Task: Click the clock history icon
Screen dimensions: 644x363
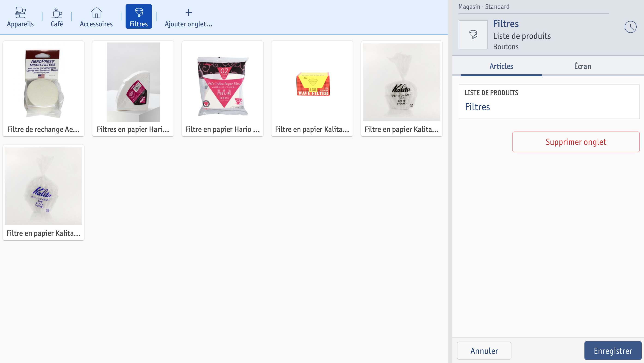Action: pyautogui.click(x=631, y=27)
